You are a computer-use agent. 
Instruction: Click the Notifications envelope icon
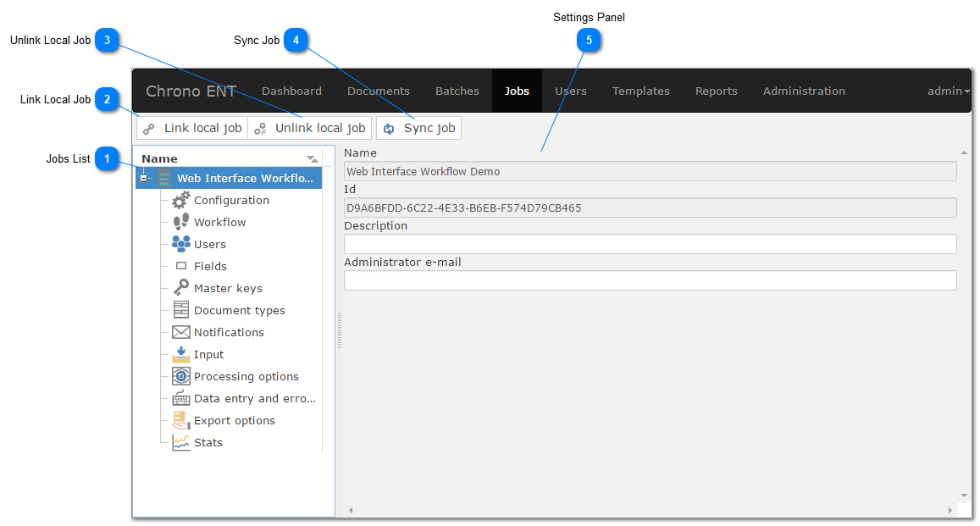point(181,332)
